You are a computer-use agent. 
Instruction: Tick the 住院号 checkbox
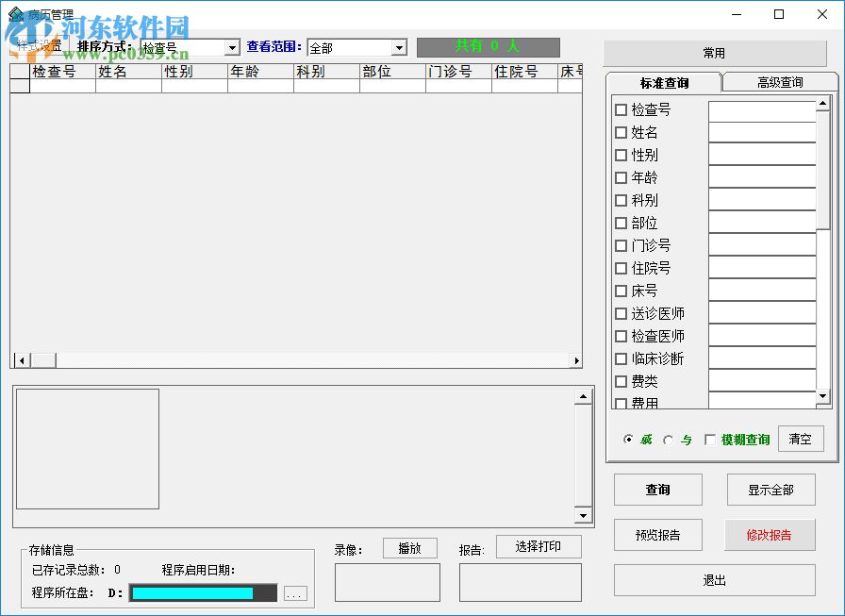point(621,269)
